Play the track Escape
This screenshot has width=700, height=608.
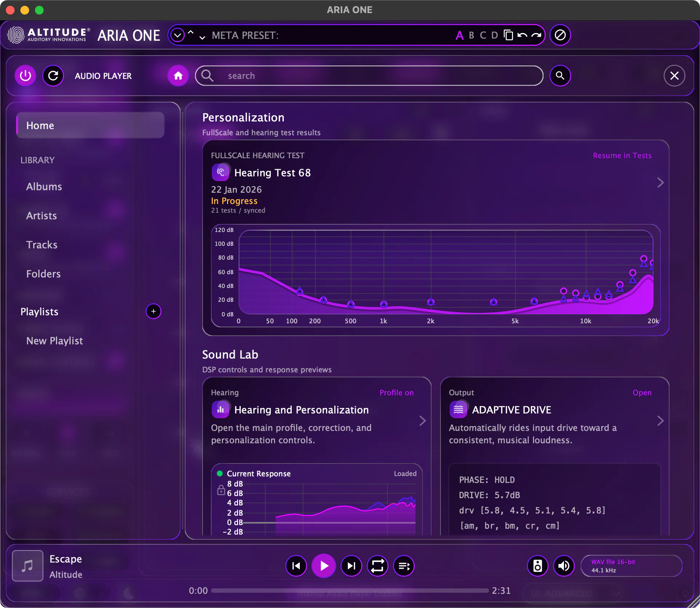pyautogui.click(x=324, y=566)
